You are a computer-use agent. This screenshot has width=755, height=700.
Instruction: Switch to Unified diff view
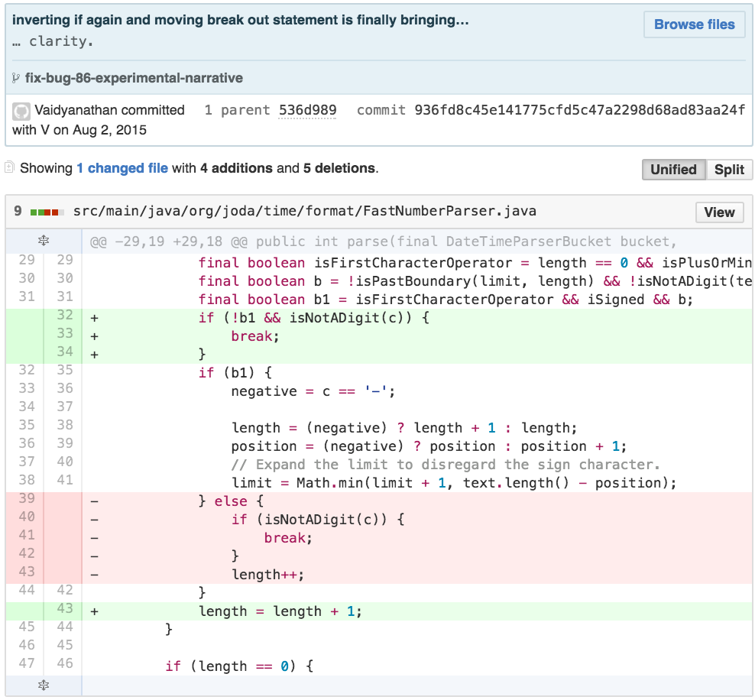[x=673, y=170]
